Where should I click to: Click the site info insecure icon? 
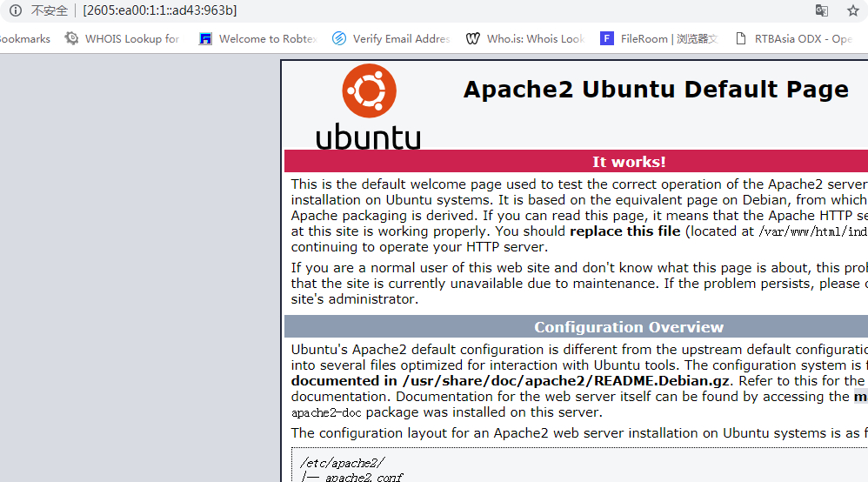coord(16,10)
